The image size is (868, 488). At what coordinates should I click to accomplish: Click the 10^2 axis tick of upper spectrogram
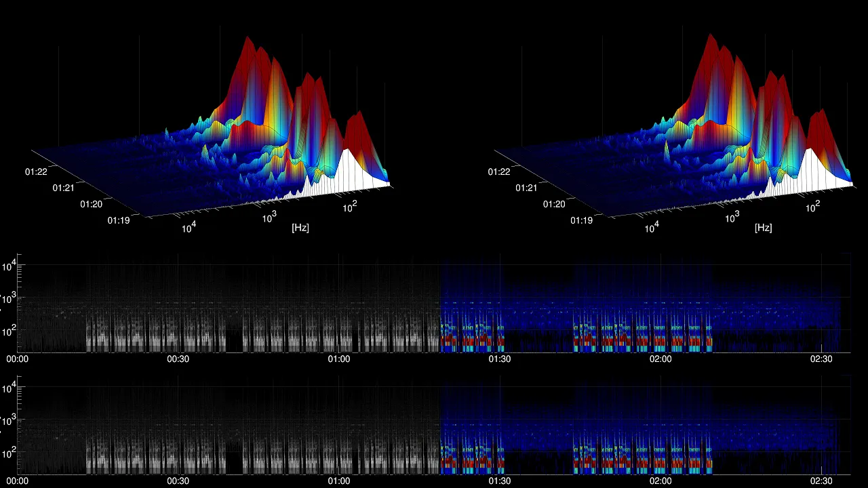pos(8,331)
